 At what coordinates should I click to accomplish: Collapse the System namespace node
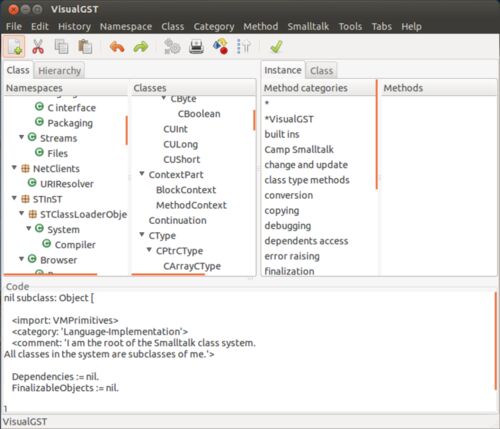[29, 228]
